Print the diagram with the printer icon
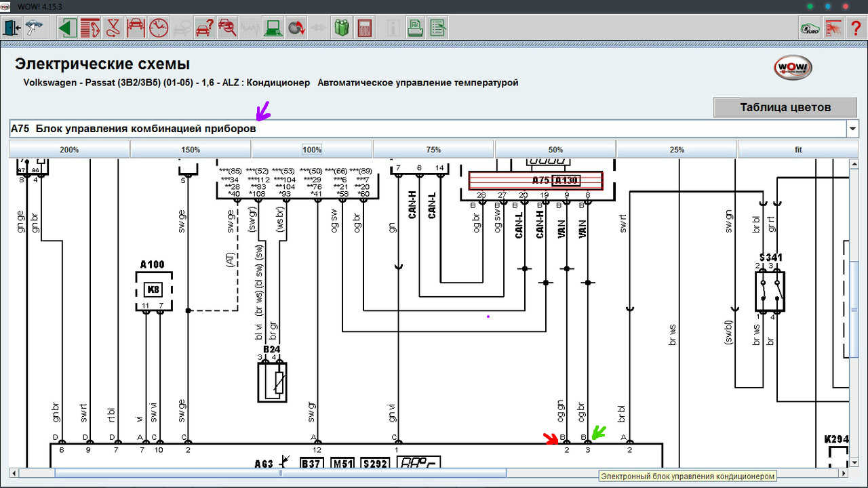The height and width of the screenshot is (488, 868). click(416, 28)
